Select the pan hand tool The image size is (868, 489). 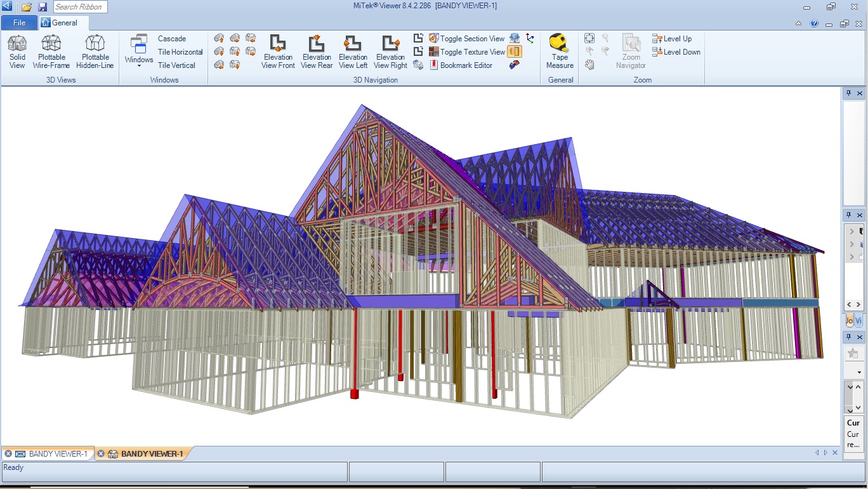589,65
